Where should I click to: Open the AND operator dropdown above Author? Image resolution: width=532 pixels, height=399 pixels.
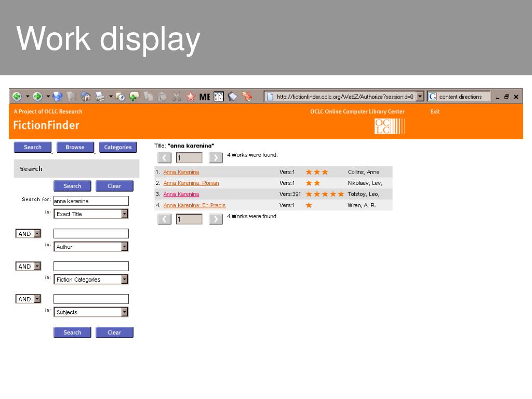click(28, 233)
